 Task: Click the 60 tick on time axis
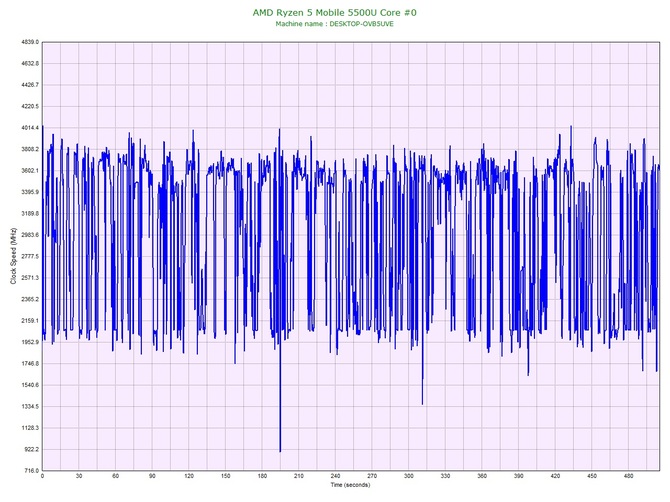coord(115,476)
